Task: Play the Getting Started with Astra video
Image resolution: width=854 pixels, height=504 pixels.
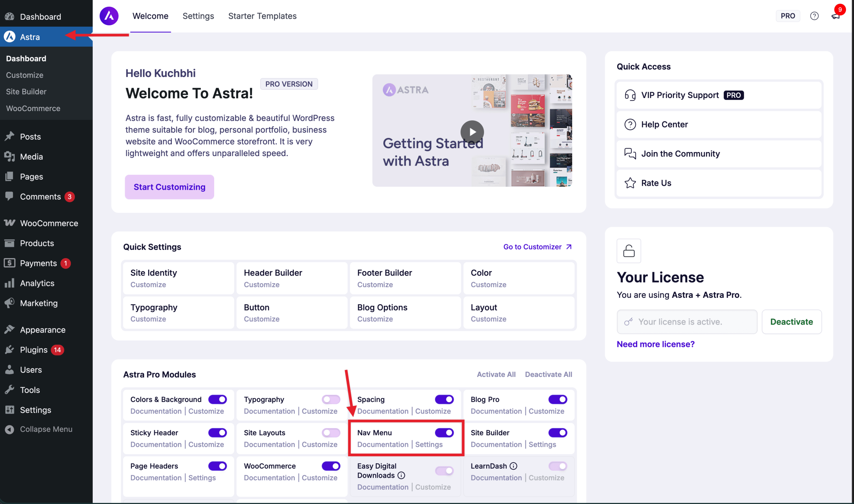Action: click(x=472, y=132)
